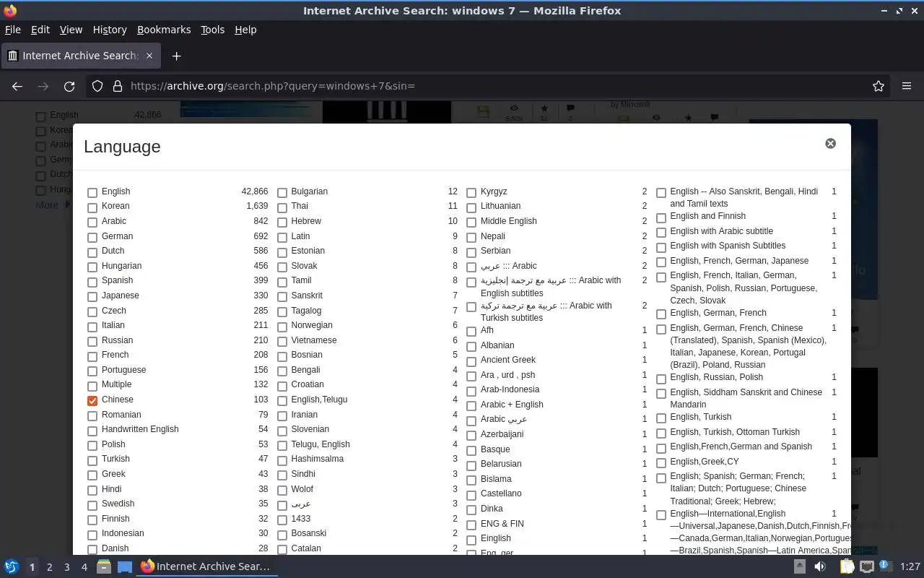Open the Firefox application menu
The width and height of the screenshot is (924, 578).
coord(907,86)
